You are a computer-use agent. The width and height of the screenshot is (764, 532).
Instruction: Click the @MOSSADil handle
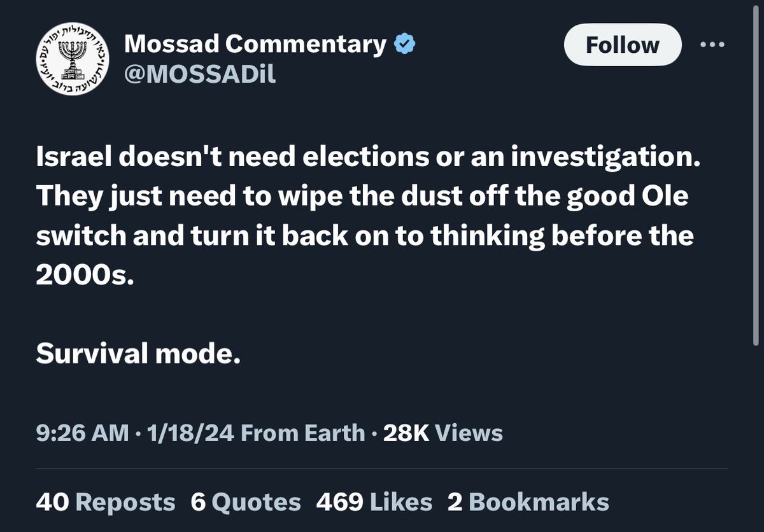pyautogui.click(x=200, y=75)
